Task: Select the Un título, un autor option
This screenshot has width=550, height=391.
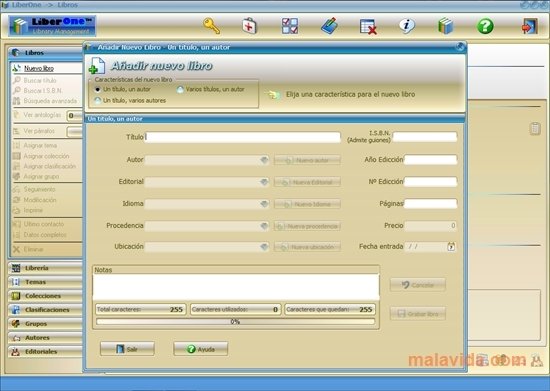Action: tap(123, 89)
